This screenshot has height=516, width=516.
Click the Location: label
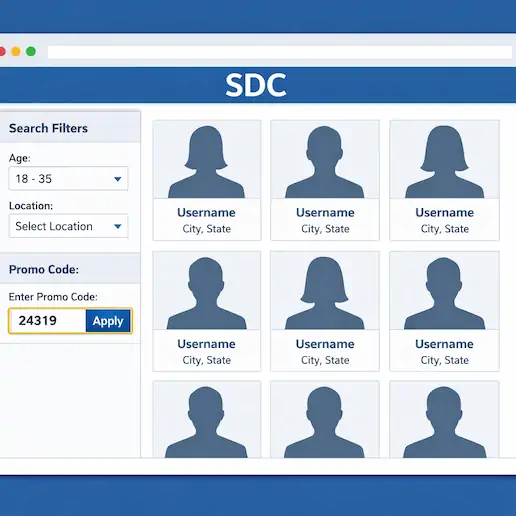coord(31,206)
